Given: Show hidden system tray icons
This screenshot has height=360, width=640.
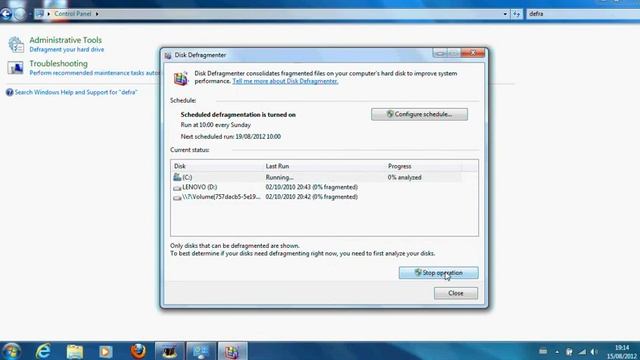Looking at the screenshot, I should coord(557,351).
